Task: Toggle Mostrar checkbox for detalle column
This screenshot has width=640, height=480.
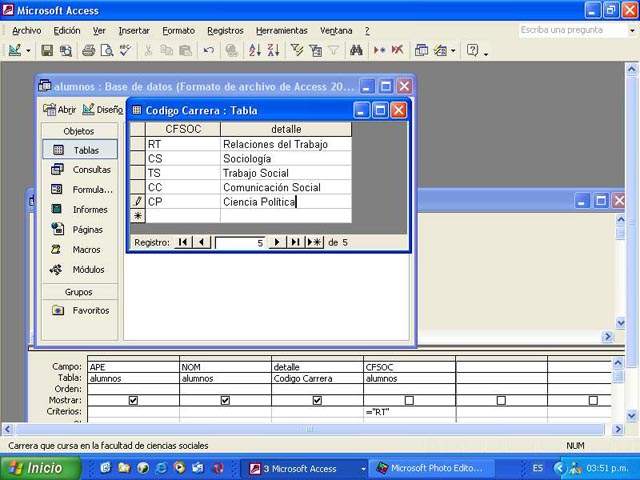Action: (x=317, y=400)
